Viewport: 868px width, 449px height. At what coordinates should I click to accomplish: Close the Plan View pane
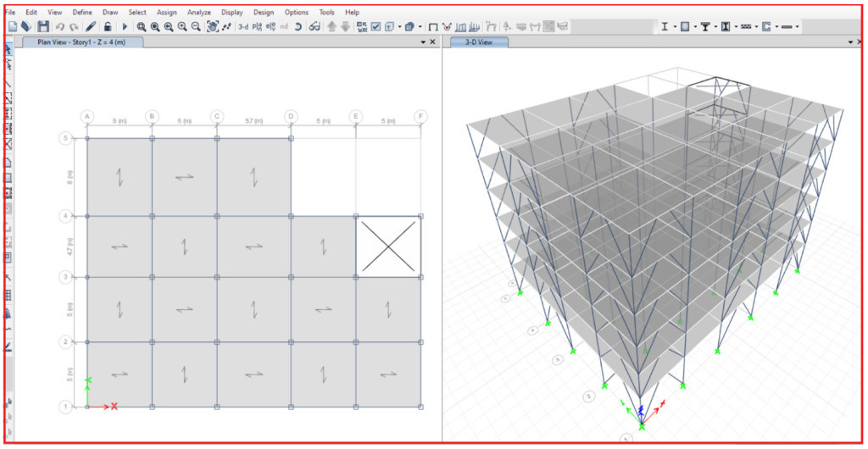(x=432, y=42)
